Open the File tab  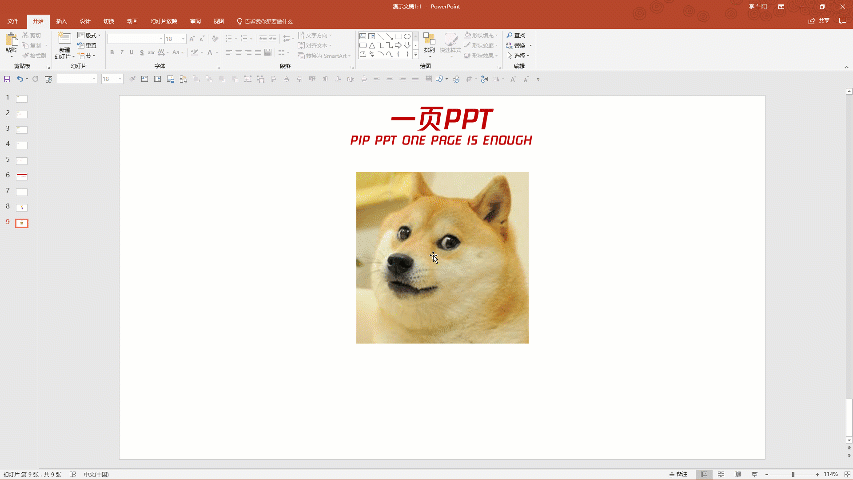click(x=13, y=21)
